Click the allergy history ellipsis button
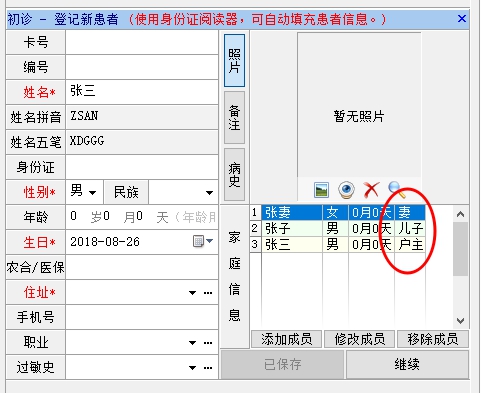The height and width of the screenshot is (393, 482). (x=208, y=368)
